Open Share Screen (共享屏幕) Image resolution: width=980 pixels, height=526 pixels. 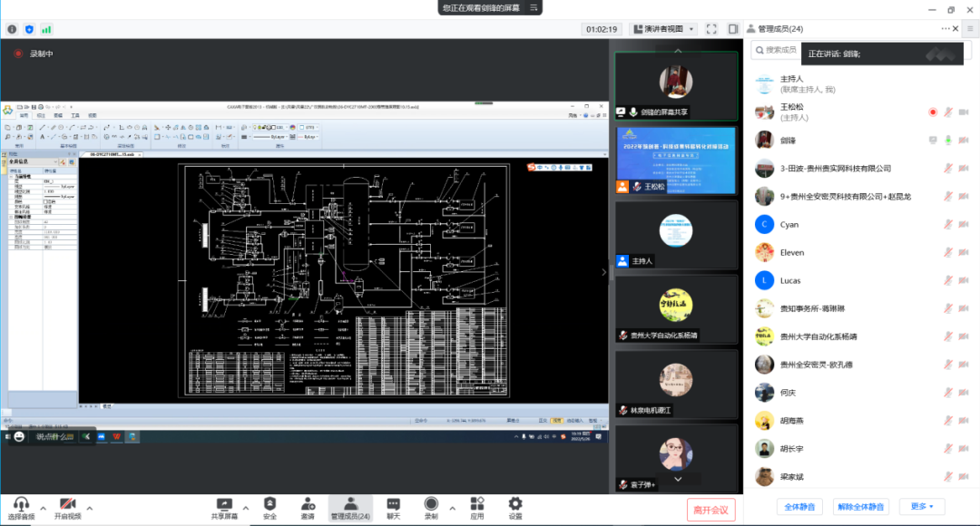coord(224,508)
